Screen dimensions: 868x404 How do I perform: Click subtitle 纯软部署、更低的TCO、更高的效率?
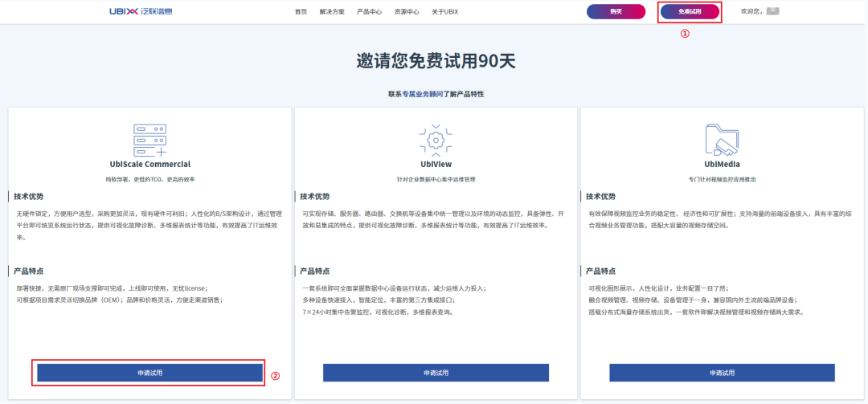point(150,180)
